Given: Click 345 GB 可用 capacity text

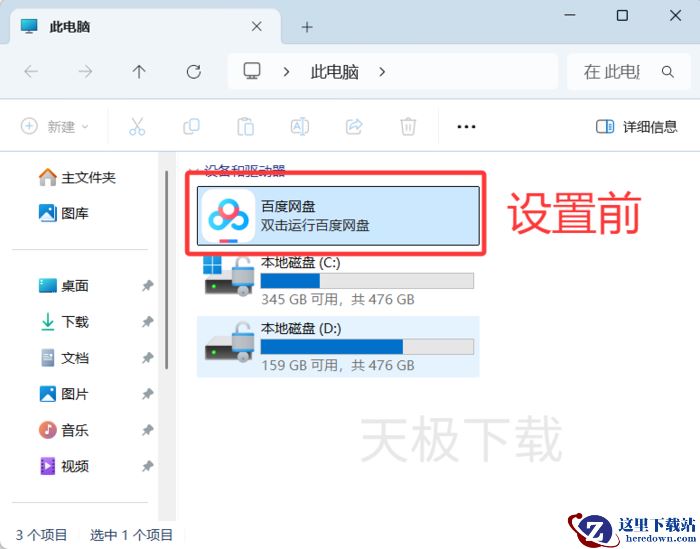Looking at the screenshot, I should click(338, 299).
